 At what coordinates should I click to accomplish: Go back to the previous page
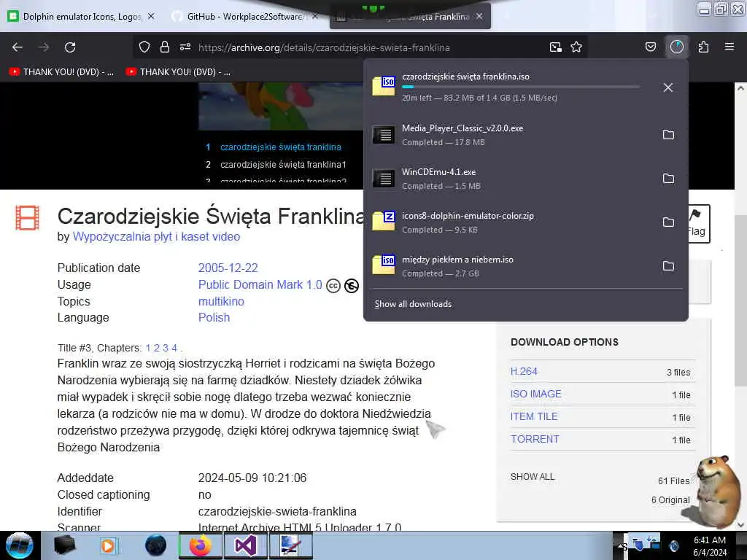(18, 47)
